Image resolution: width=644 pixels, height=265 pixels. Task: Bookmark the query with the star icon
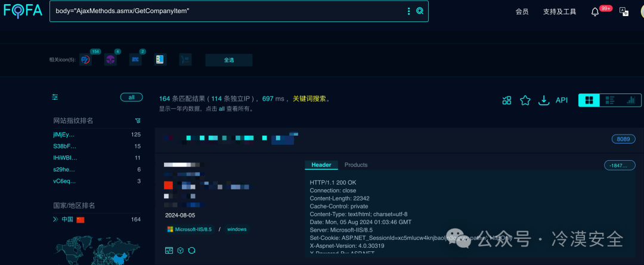click(x=525, y=100)
